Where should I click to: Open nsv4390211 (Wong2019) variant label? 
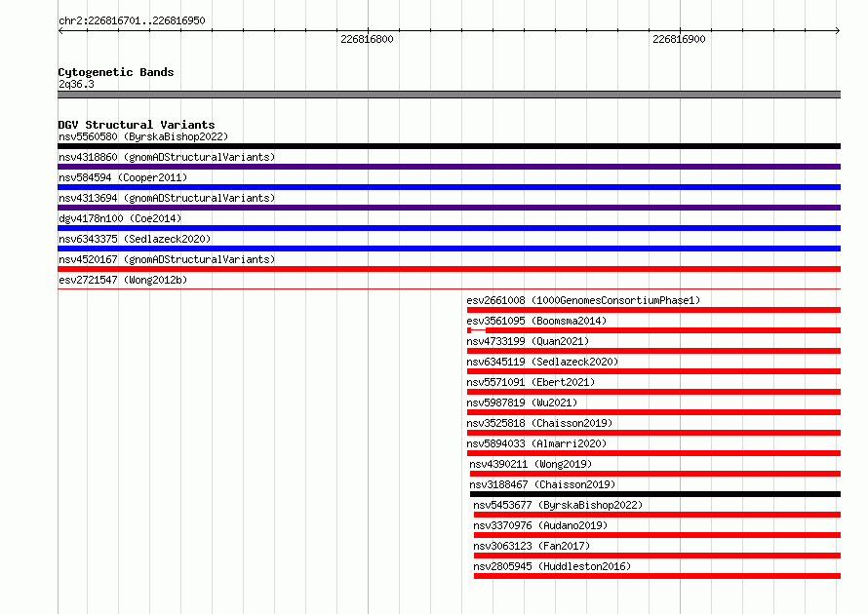click(531, 464)
